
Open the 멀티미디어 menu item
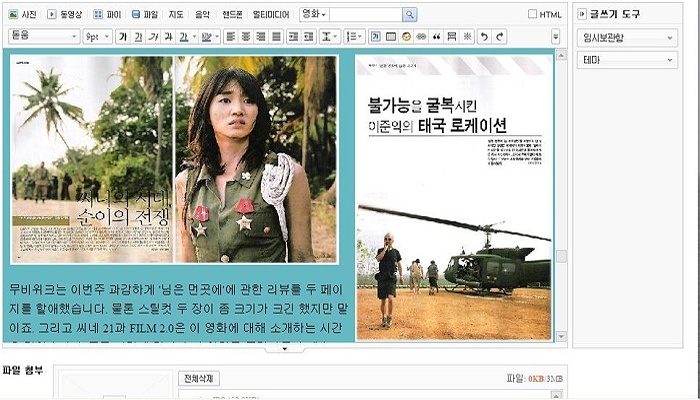[x=271, y=14]
